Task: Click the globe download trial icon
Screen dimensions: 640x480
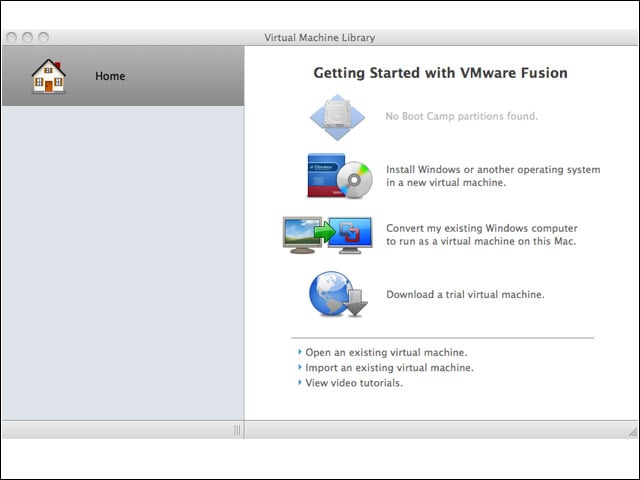Action: tap(338, 295)
